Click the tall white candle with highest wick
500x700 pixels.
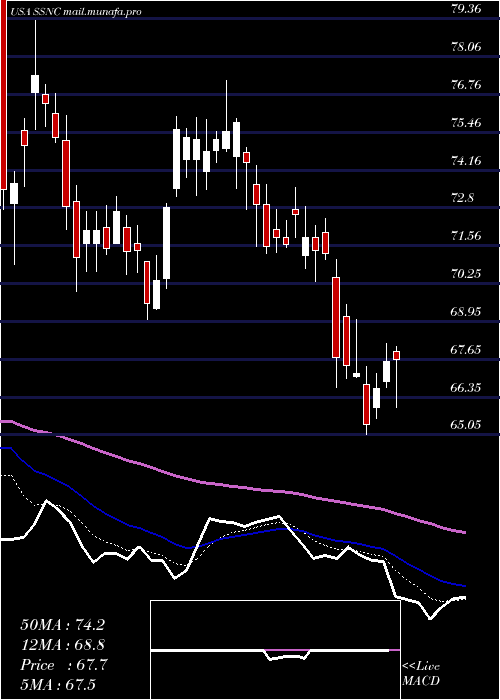[x=35, y=84]
